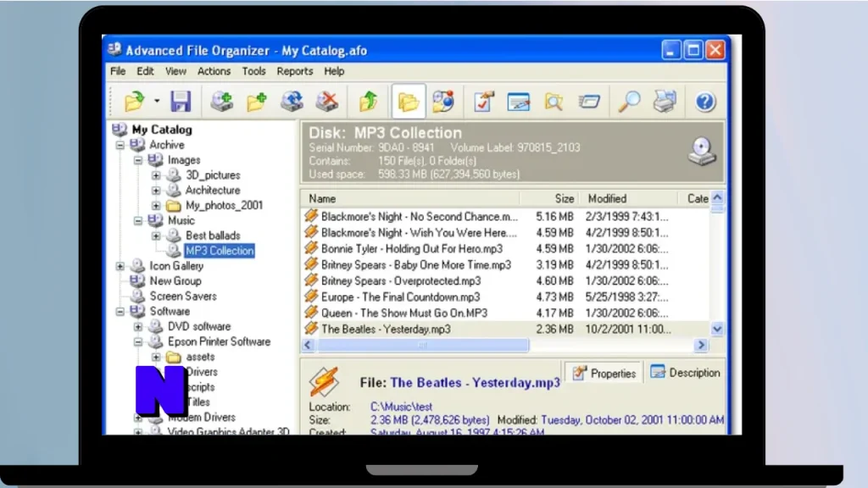
Task: Sort files by the Name column header
Action: click(410, 198)
